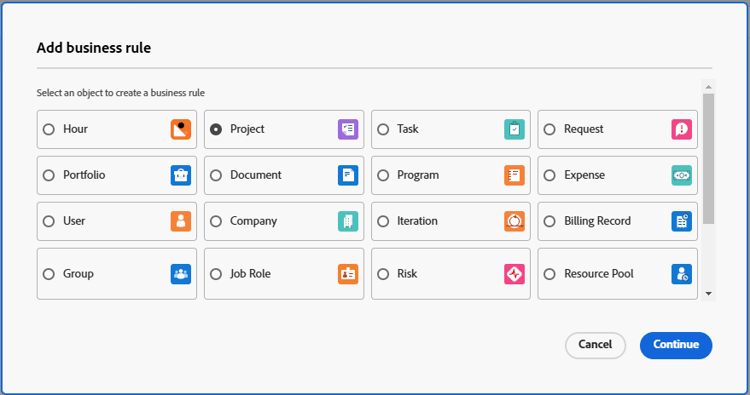Click the pink Request exclamation icon
This screenshot has height=395, width=750.
click(682, 129)
